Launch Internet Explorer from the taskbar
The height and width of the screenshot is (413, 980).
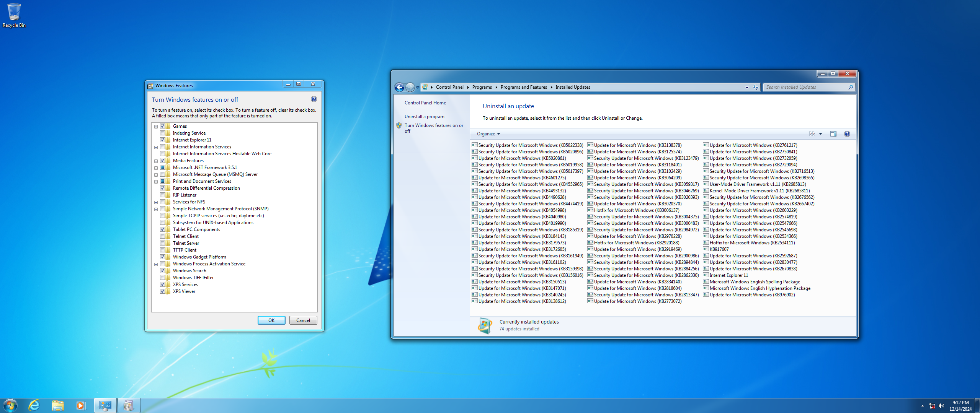[34, 405]
